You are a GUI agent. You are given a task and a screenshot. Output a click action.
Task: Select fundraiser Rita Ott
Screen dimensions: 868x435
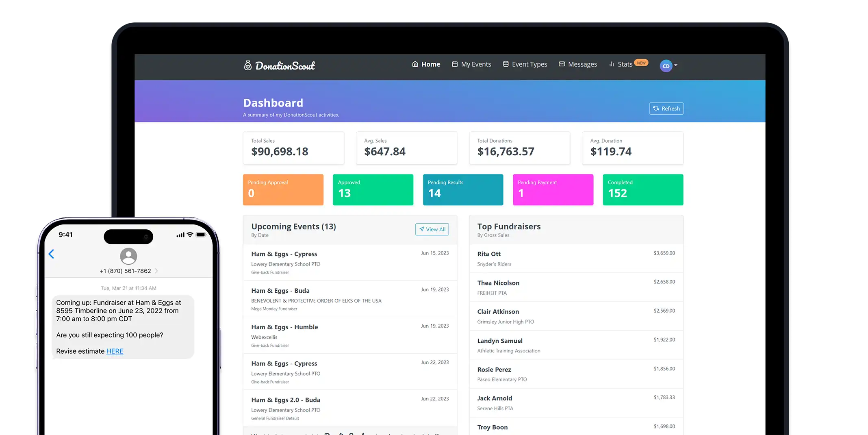(576, 259)
